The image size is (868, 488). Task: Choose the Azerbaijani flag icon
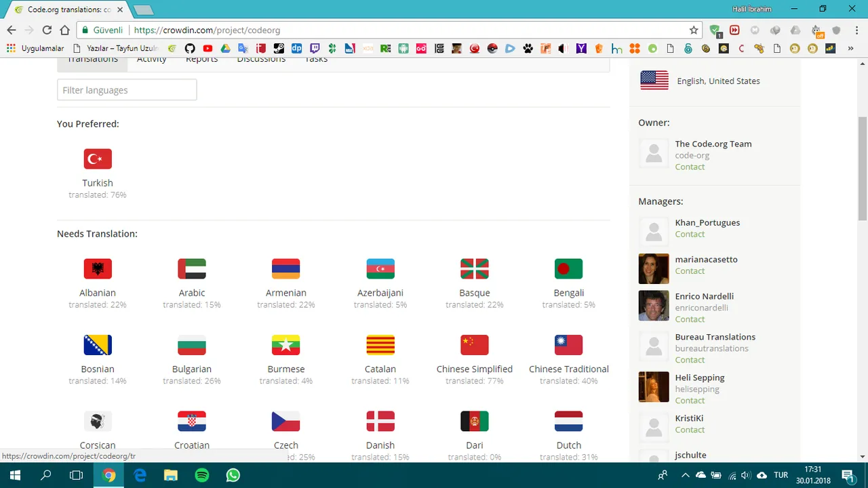[380, 269]
